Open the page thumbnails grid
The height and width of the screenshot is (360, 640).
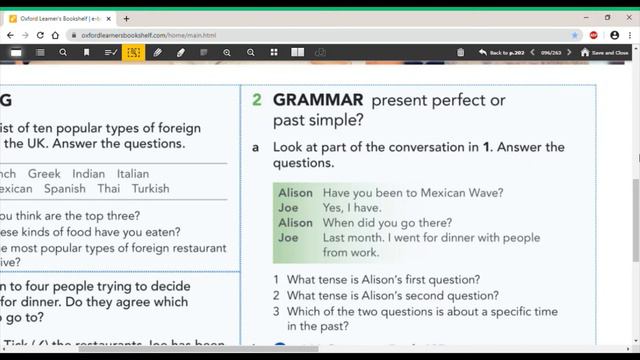(x=274, y=52)
